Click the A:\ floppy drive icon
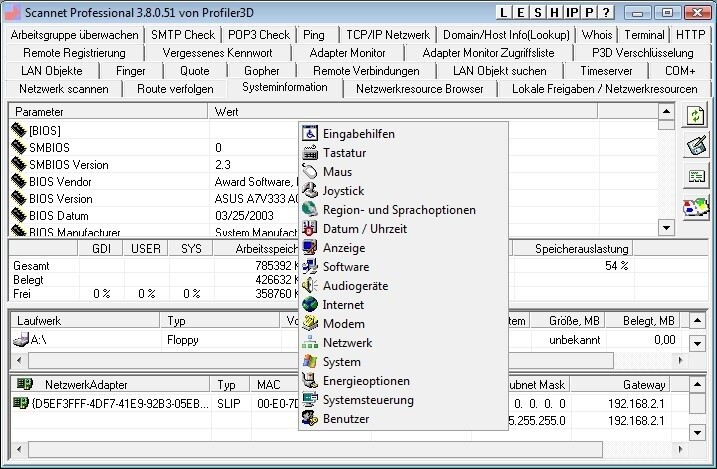717x469 pixels. click(x=21, y=340)
